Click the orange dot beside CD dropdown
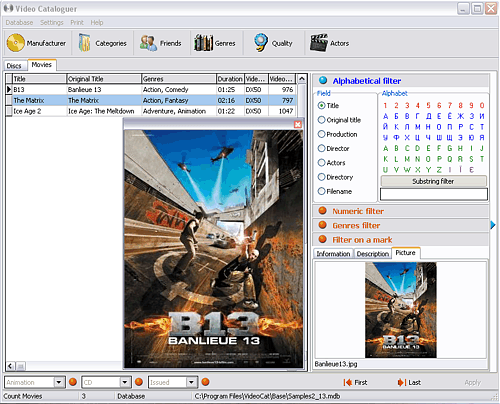The width and height of the screenshot is (500, 404). pyautogui.click(x=139, y=382)
